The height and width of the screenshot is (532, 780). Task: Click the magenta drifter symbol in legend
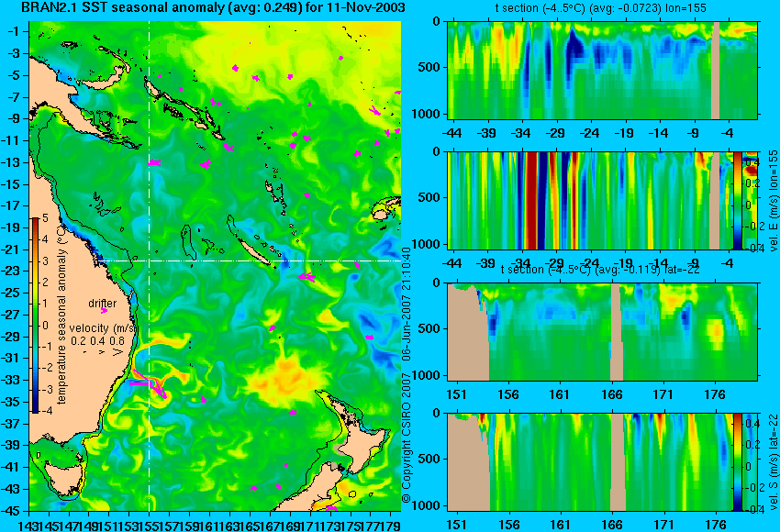tap(104, 311)
